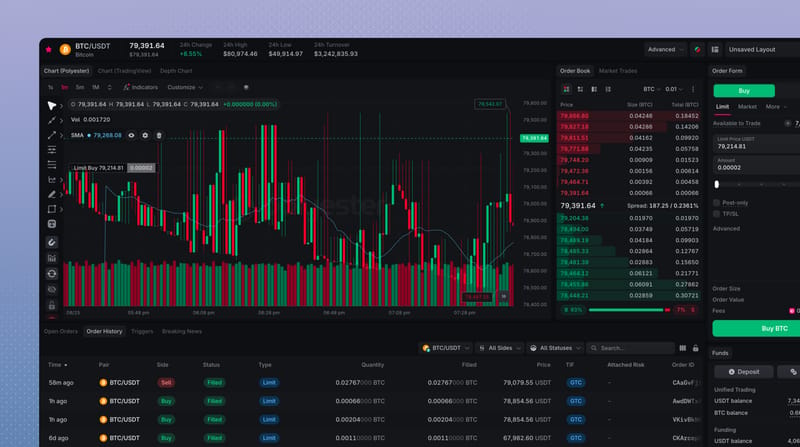Select the 1m timeframe
Viewport: 800px width, 447px height.
point(65,87)
